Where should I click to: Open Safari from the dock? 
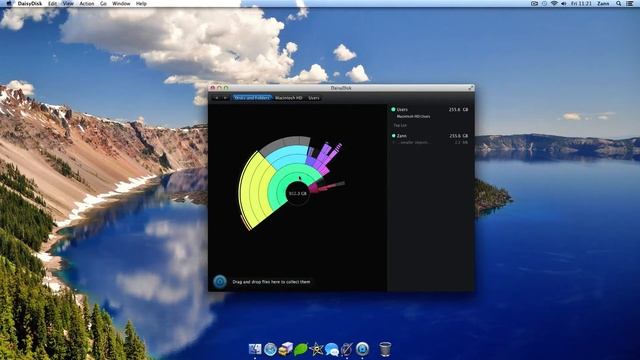[x=270, y=349]
